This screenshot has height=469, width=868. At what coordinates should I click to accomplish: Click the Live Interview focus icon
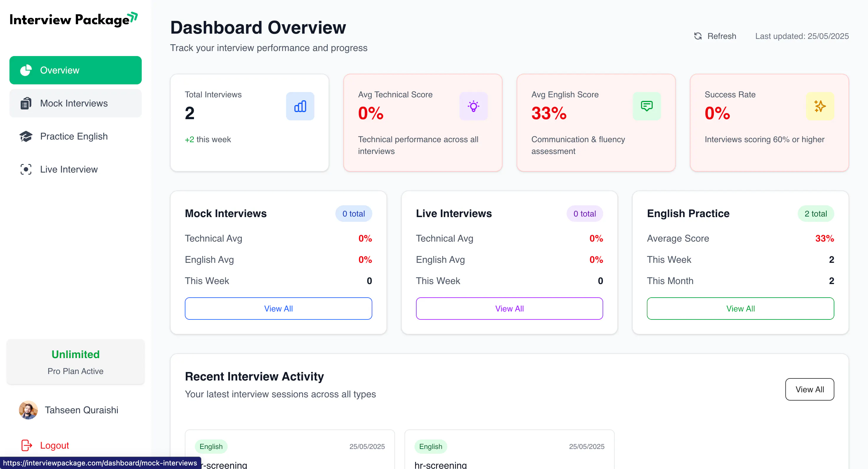[x=26, y=169]
